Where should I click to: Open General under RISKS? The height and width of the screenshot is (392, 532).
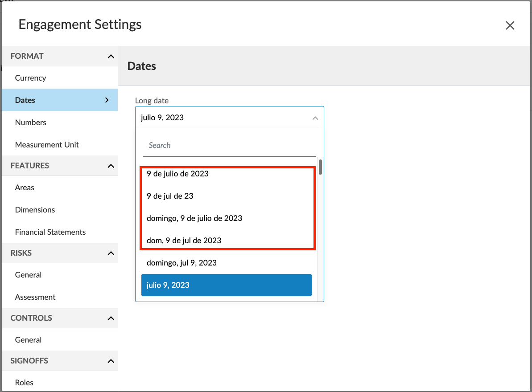[60, 275]
